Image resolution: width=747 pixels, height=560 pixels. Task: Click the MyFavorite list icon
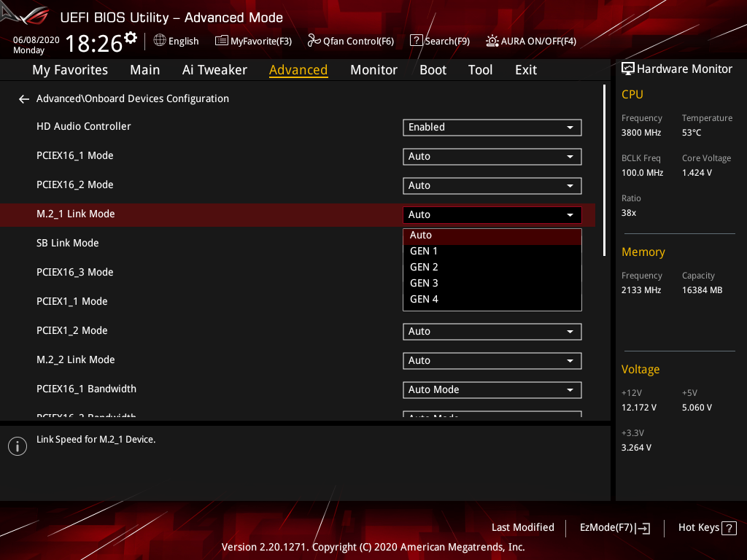(x=222, y=41)
